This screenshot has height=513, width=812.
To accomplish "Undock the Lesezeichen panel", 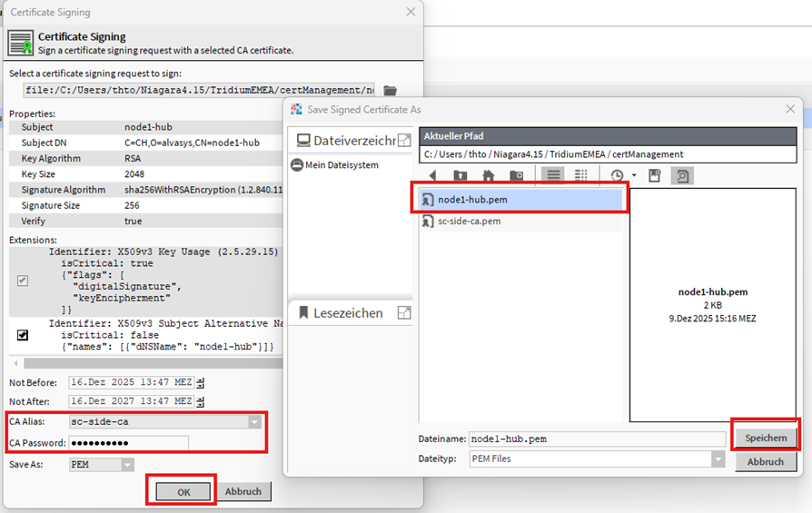I will coord(404,312).
